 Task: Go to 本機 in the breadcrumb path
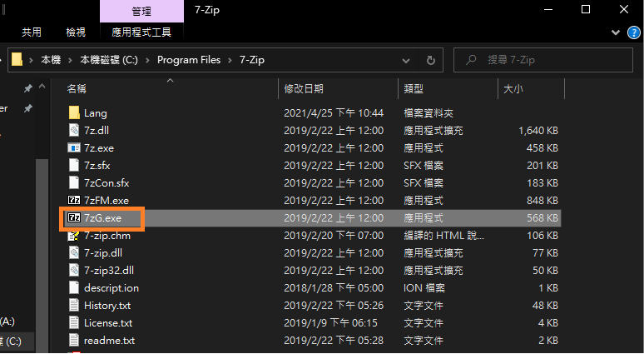pyautogui.click(x=51, y=60)
